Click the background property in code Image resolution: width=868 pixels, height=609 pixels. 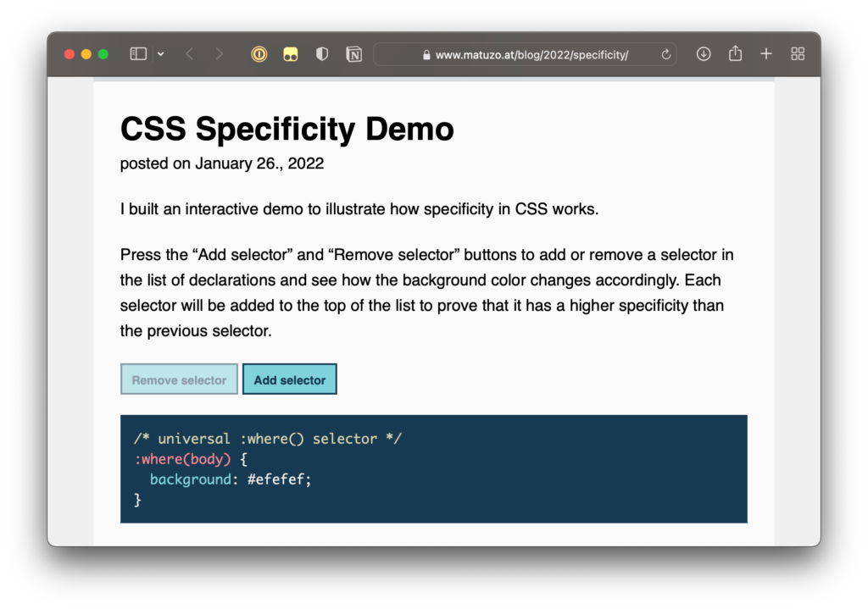pos(191,479)
